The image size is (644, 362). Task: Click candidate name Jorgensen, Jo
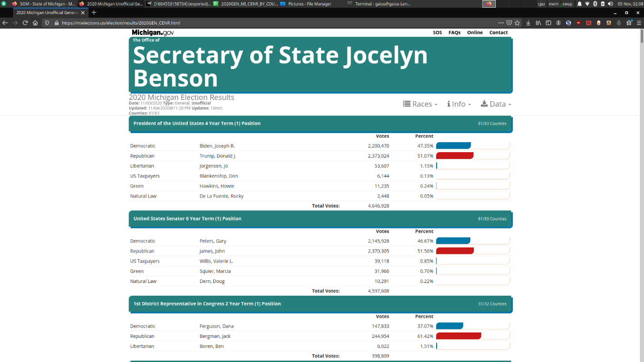214,166
